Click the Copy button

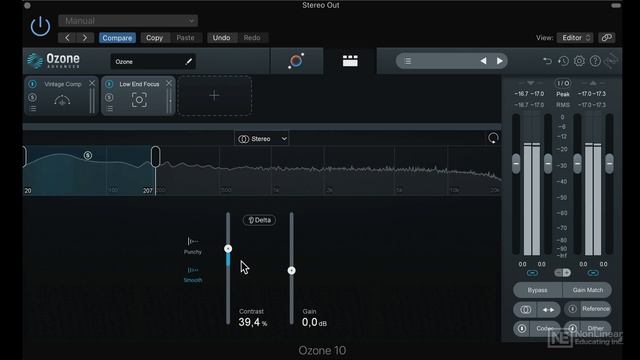(154, 38)
